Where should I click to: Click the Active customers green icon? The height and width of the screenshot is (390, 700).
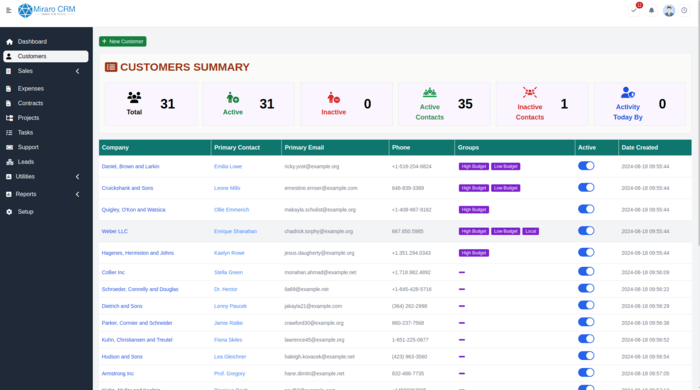pyautogui.click(x=233, y=97)
